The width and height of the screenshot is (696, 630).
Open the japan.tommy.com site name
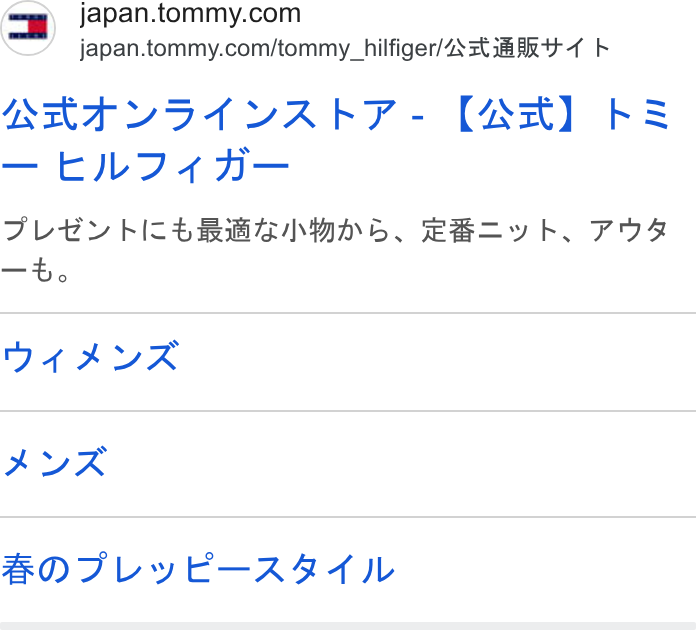click(190, 13)
